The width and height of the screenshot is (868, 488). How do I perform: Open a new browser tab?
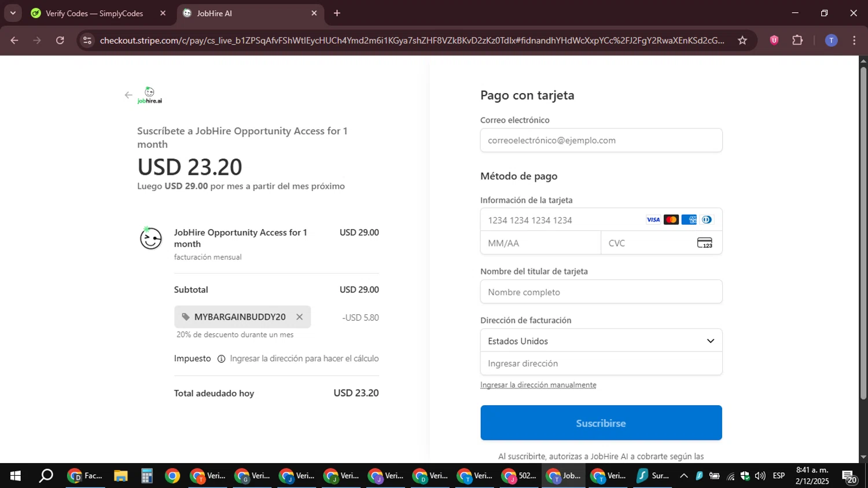(x=337, y=13)
